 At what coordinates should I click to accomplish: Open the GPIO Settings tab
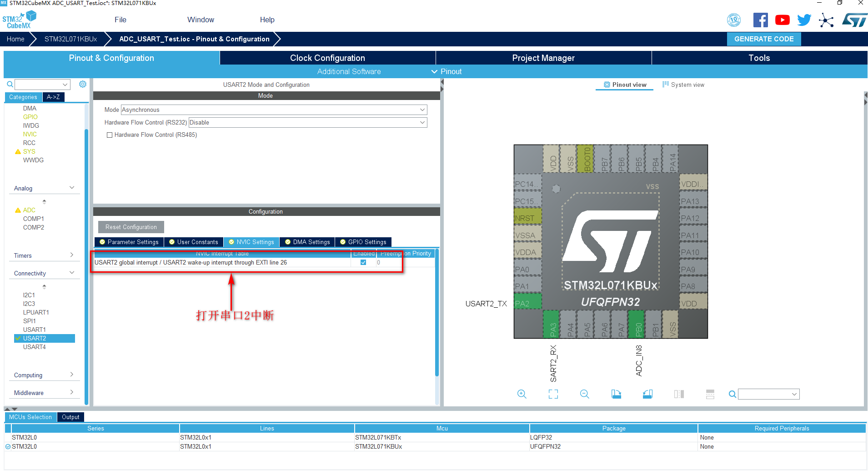363,242
